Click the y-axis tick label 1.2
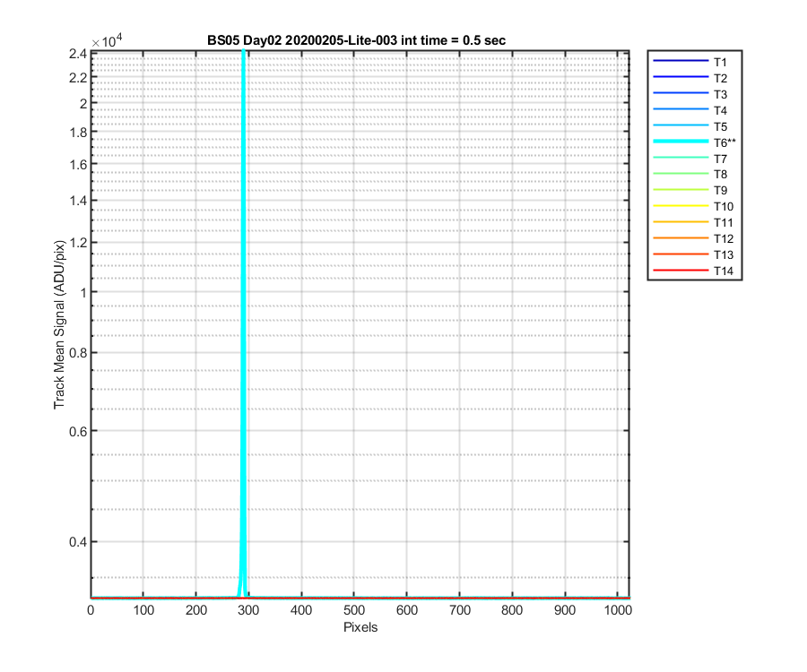This screenshot has width=807, height=672. 78,243
